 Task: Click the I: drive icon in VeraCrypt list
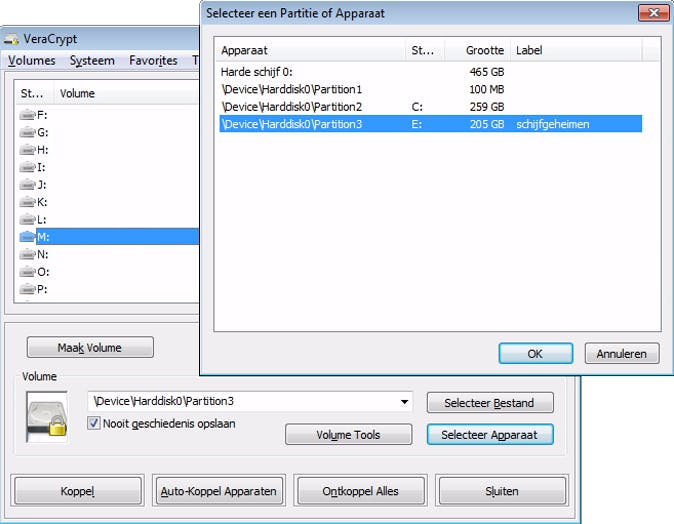click(27, 167)
